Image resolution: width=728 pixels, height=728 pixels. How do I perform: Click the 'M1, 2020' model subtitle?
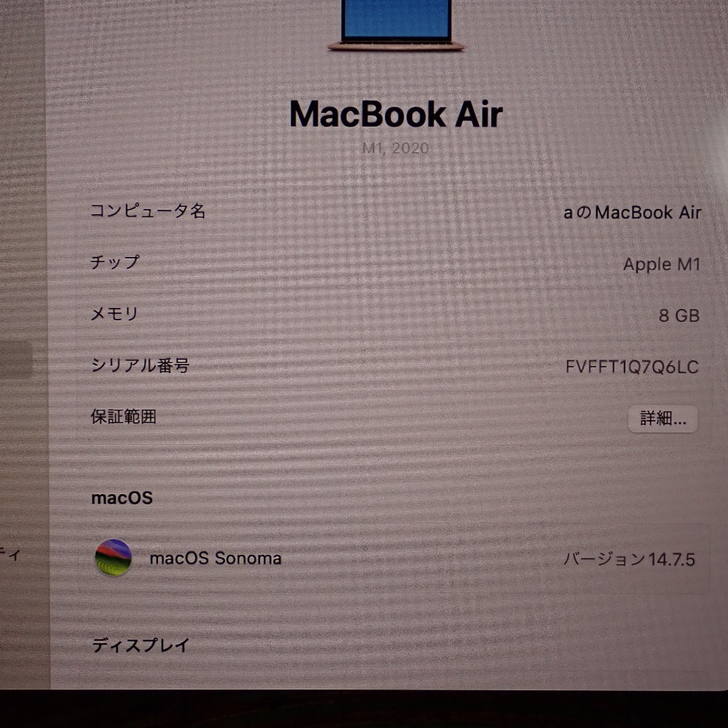pos(395,148)
